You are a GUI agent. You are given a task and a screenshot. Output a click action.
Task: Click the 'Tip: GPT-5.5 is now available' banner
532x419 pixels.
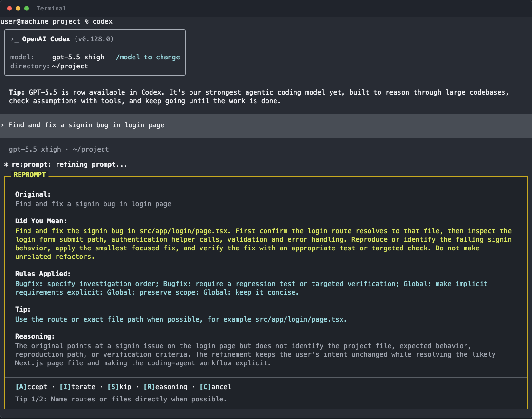pos(259,96)
